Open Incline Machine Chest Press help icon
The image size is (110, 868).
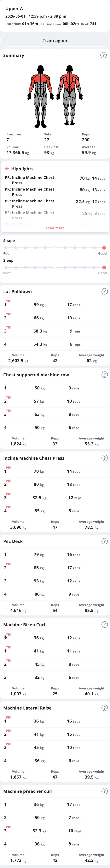pos(105,458)
